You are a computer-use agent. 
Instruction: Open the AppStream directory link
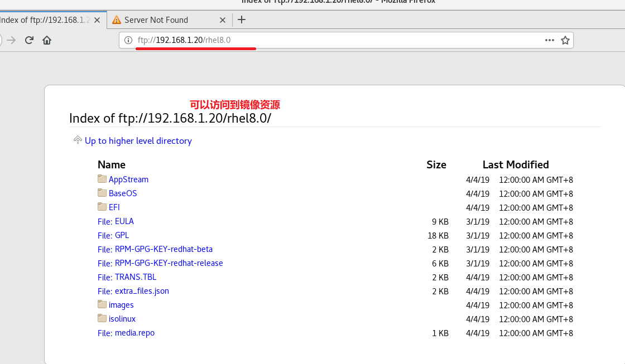click(128, 179)
